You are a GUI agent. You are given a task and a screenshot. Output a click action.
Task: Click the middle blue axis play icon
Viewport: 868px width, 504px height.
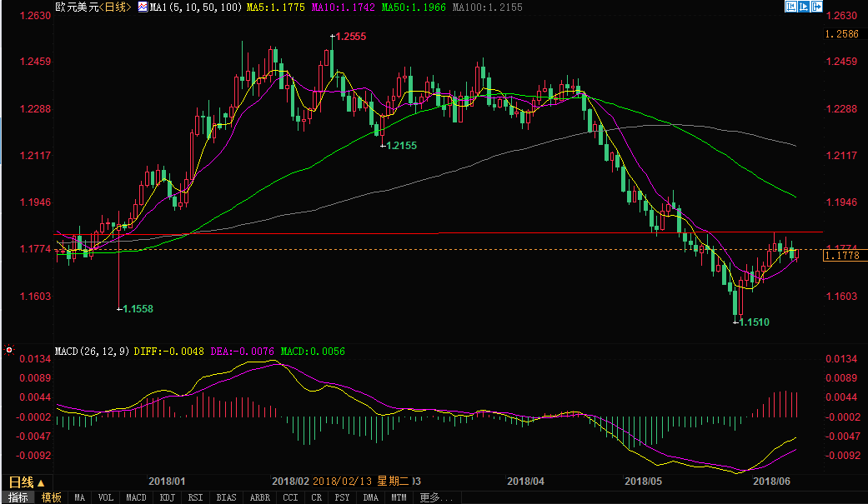click(x=805, y=7)
